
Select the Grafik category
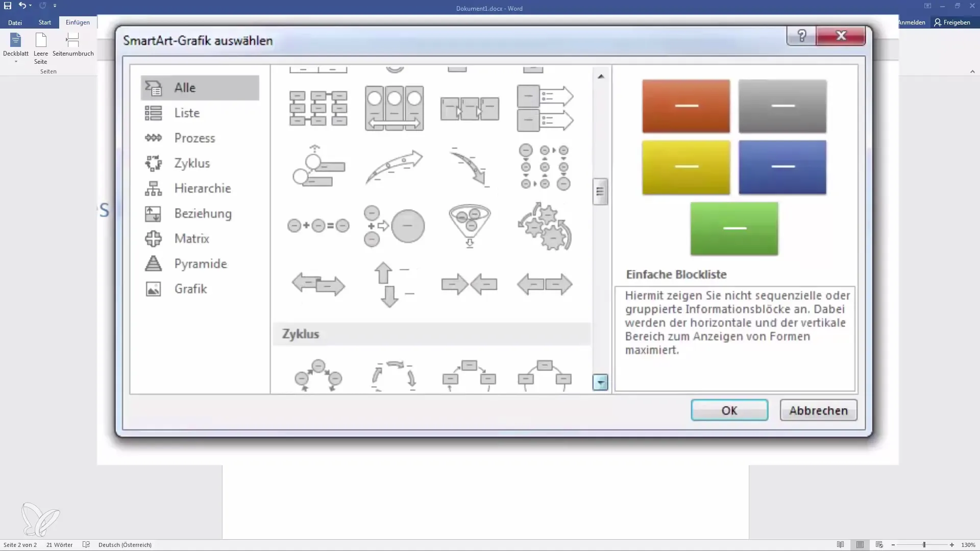click(200, 289)
